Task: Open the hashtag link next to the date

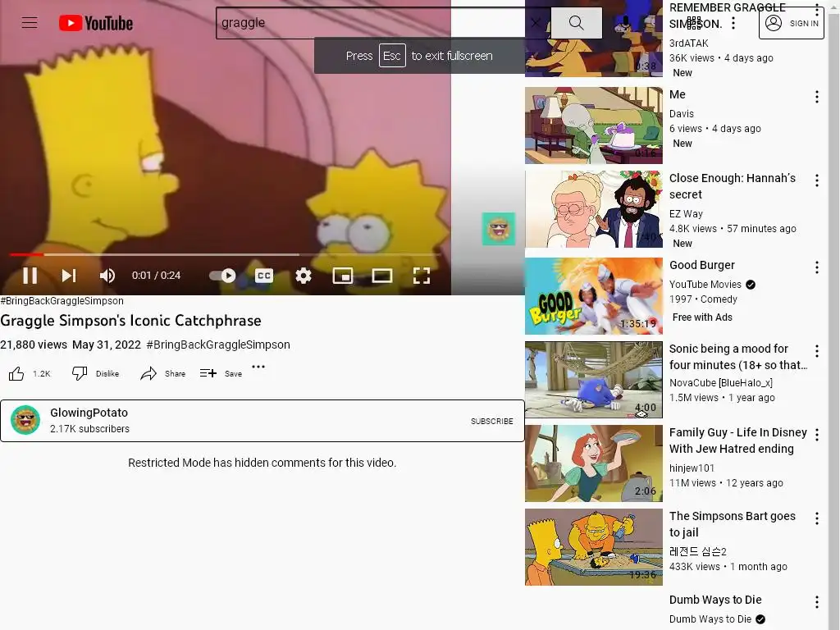Action: click(x=218, y=345)
